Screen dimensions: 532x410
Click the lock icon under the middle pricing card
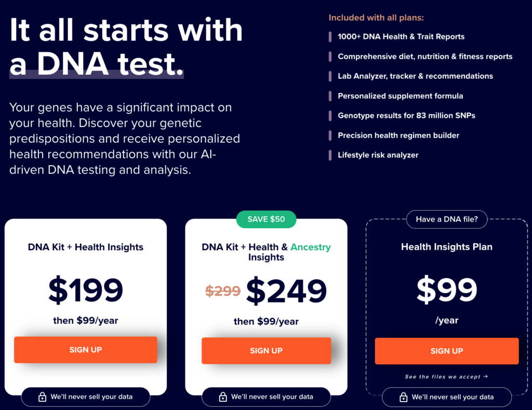(x=222, y=397)
